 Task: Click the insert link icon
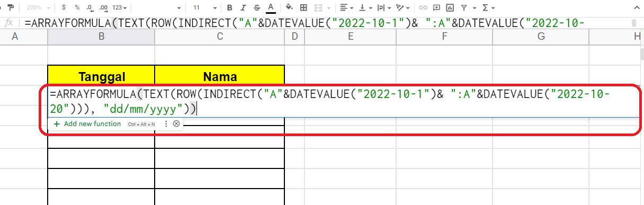coord(423,8)
